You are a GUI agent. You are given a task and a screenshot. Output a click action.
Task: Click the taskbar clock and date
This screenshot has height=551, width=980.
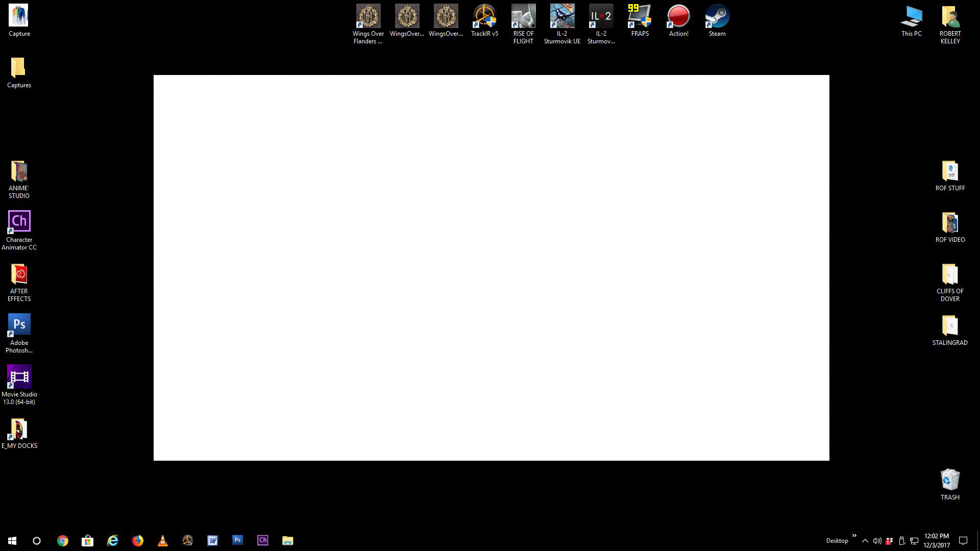936,541
